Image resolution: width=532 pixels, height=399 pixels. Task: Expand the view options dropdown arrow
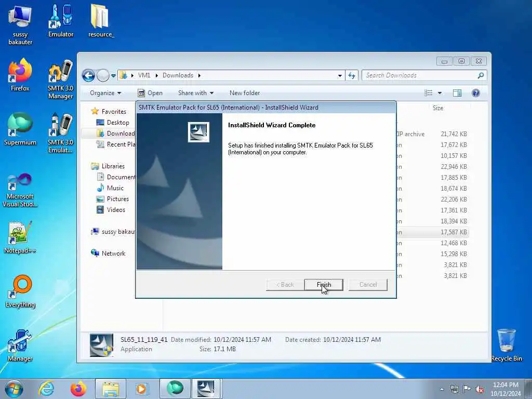440,93
